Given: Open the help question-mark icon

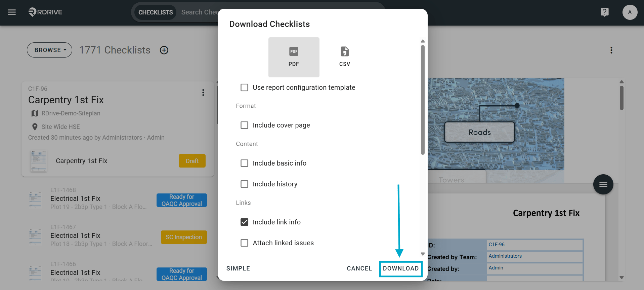Looking at the screenshot, I should coord(604,12).
